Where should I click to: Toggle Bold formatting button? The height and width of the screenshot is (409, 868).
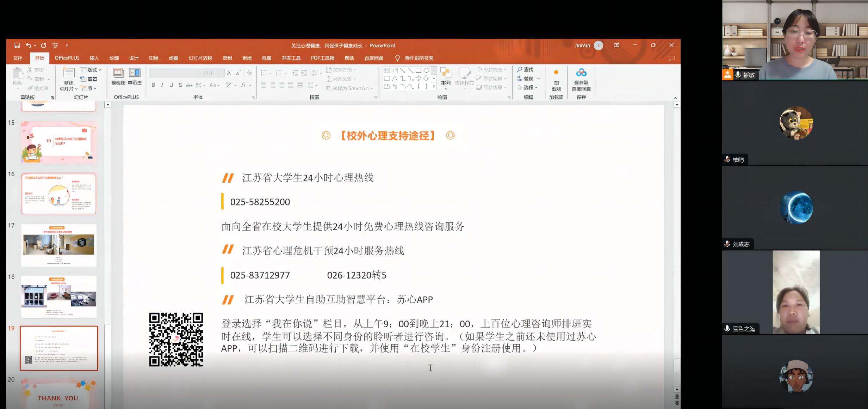(153, 85)
